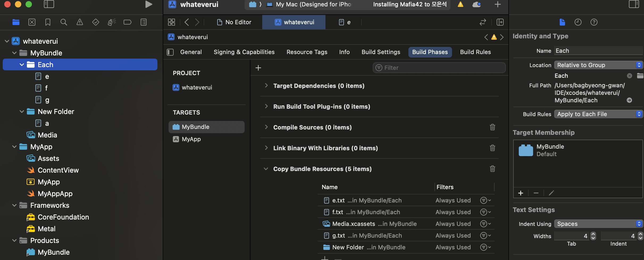This screenshot has width=644, height=260.
Task: Click the build phases Filter field
Action: tap(439, 68)
